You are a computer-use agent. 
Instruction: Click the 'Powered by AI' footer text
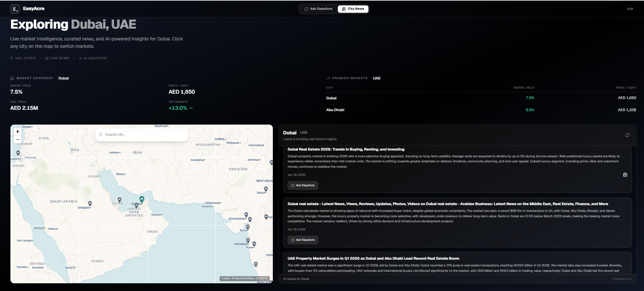tap(622, 279)
